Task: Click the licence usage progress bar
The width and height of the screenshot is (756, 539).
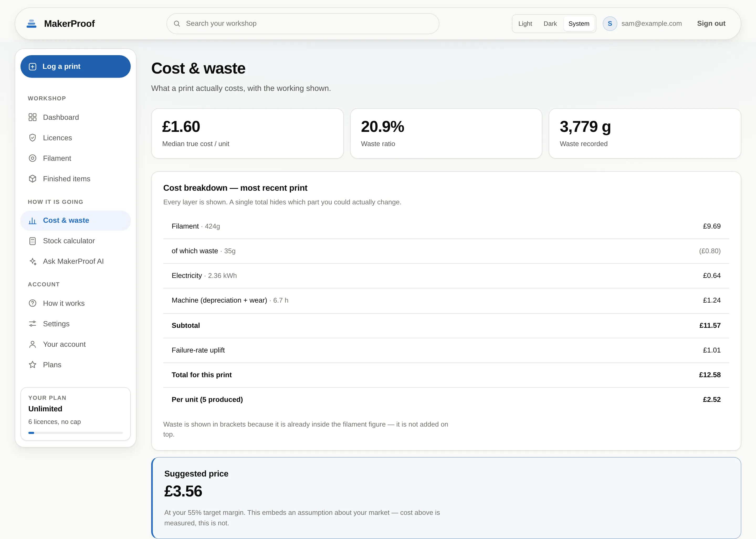Action: [76, 433]
